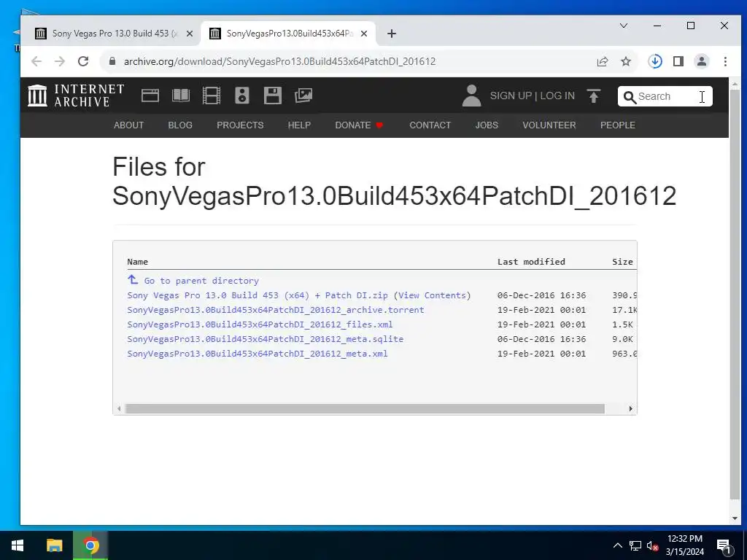Select the SonyVegasPro13.0Build453x64Pa tab
This screenshot has width=747, height=560.
[288, 34]
